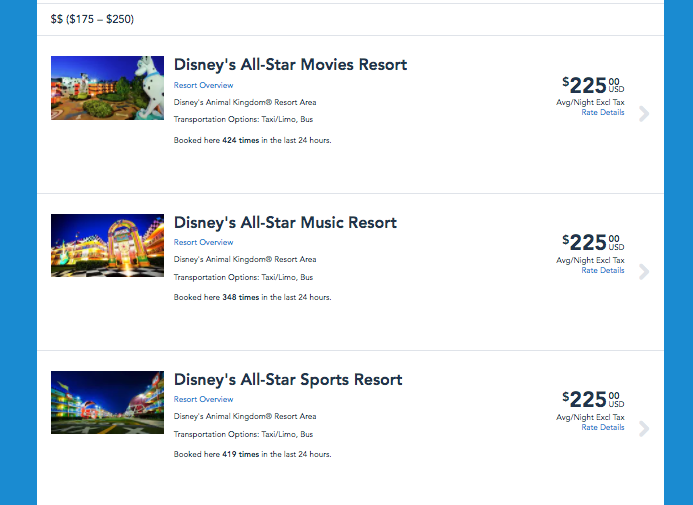Click the $225 price of All-Star Music Resort
Screen dimensions: 693x505
click(x=592, y=242)
